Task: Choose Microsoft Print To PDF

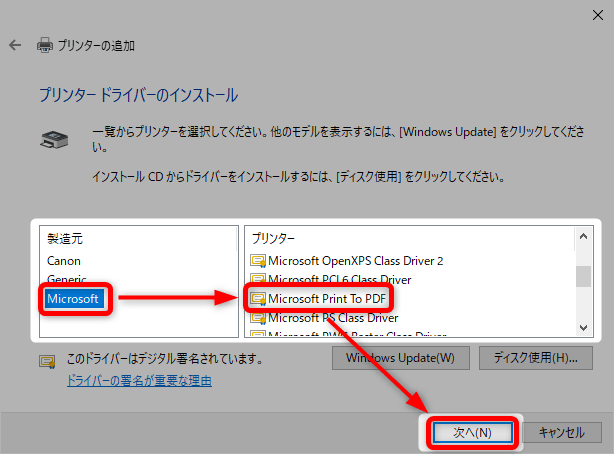Action: [327, 299]
